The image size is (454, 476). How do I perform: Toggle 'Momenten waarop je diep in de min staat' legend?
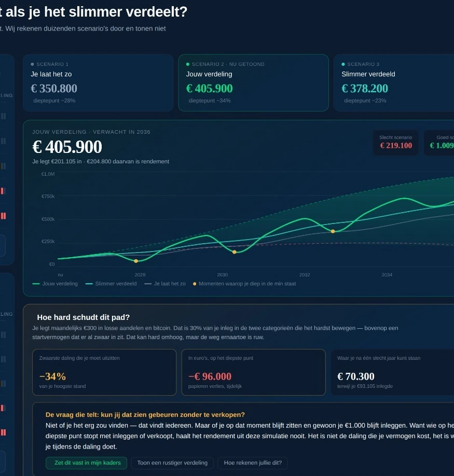coord(244,284)
